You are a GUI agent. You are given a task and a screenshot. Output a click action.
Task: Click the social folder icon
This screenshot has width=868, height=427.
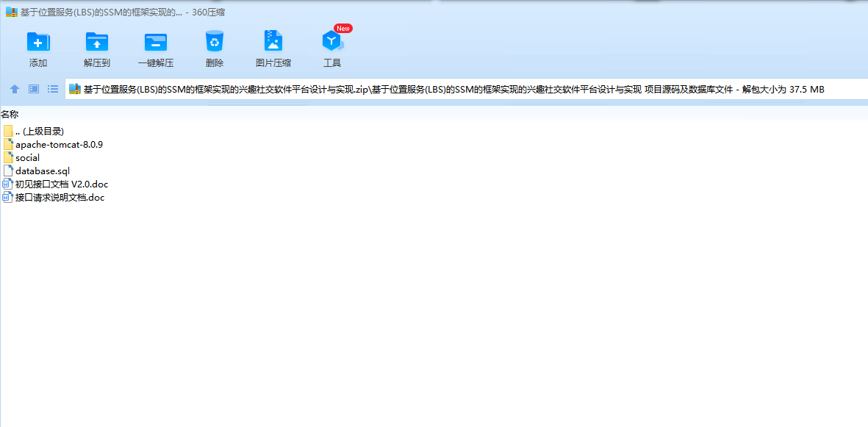pyautogui.click(x=8, y=158)
